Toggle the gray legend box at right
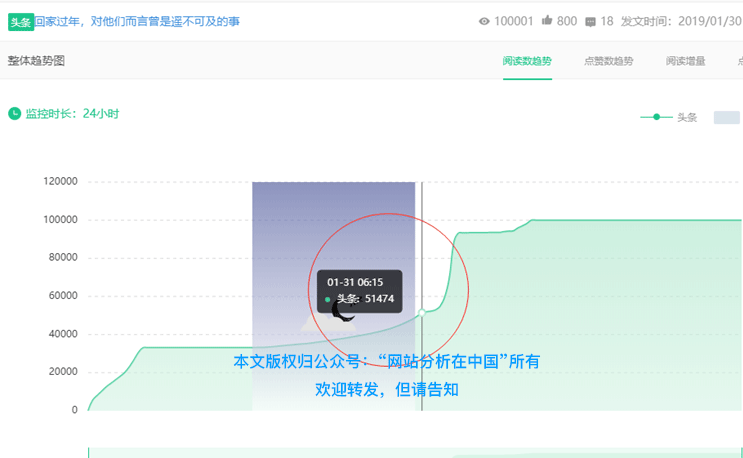 point(726,117)
